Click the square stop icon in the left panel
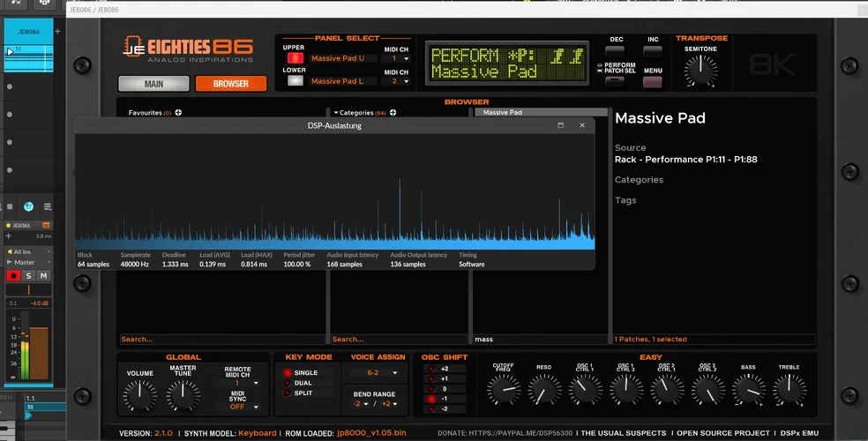Viewport: 868px width, 441px height. coord(10,206)
